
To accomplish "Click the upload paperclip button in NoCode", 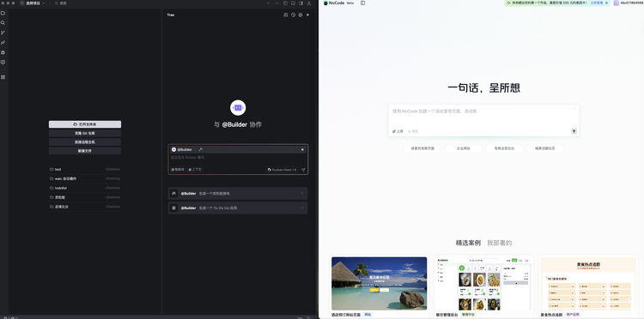I will (398, 131).
